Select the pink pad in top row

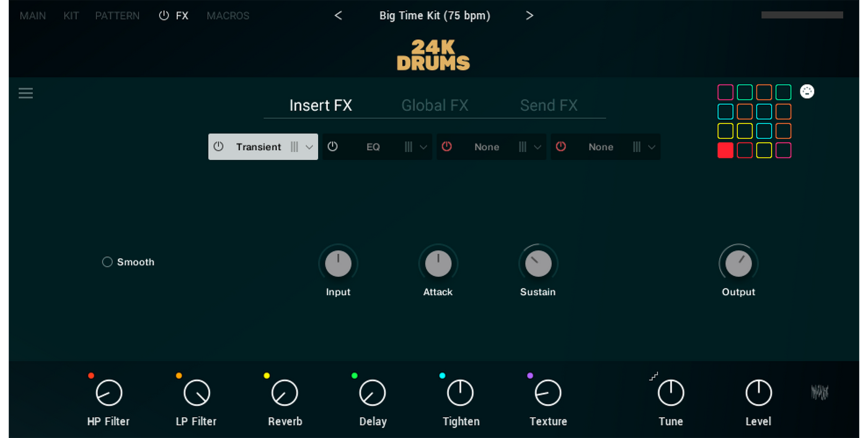[725, 92]
